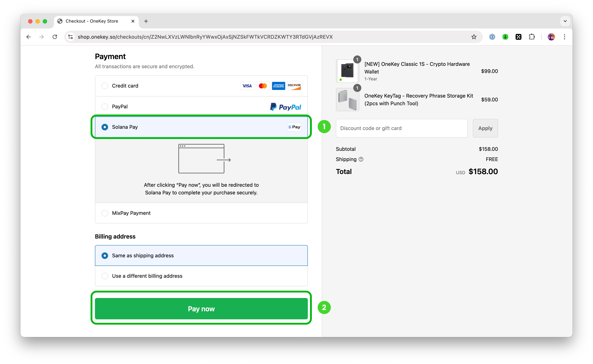Go back to previous page
Image resolution: width=593 pixels, height=364 pixels.
click(29, 37)
